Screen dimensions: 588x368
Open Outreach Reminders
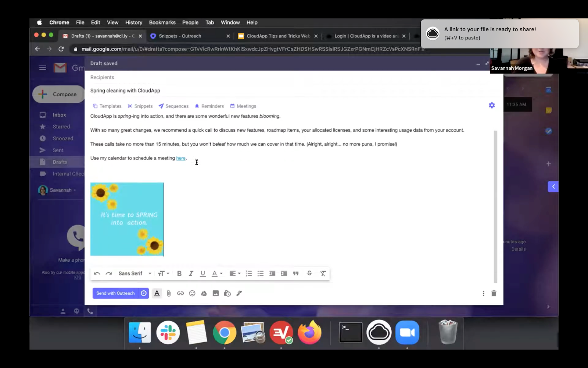[209, 106]
